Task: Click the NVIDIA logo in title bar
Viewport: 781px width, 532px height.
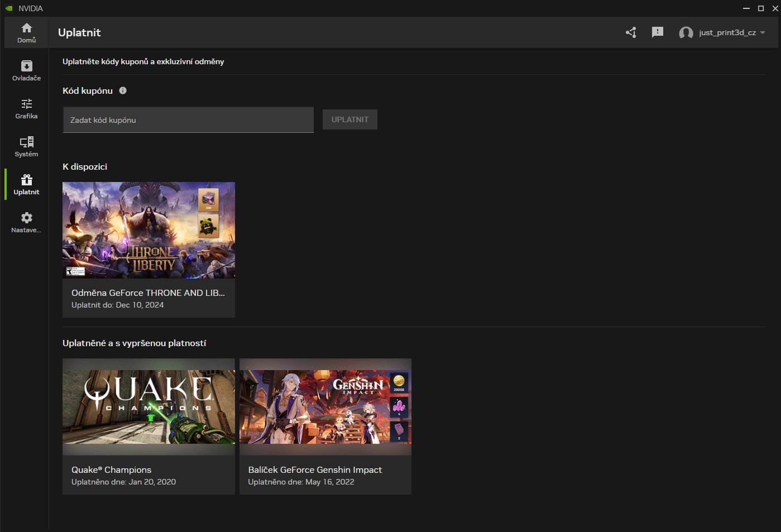Action: [x=9, y=8]
